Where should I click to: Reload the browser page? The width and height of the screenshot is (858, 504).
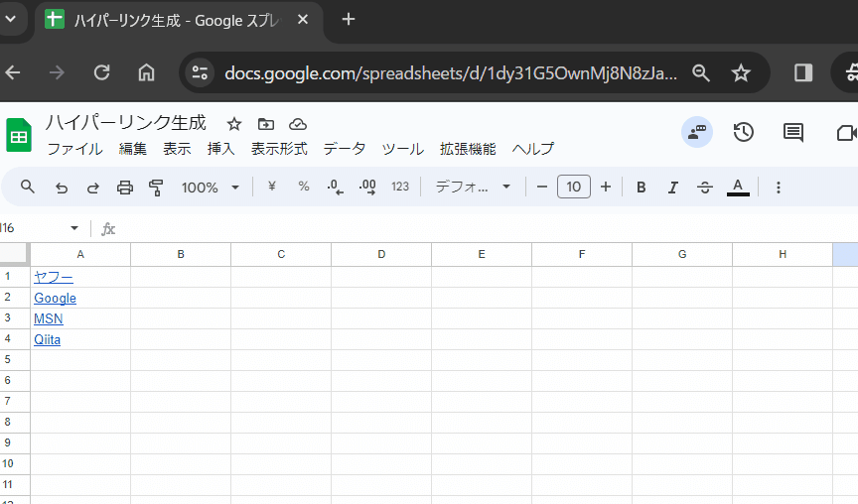[x=101, y=72]
